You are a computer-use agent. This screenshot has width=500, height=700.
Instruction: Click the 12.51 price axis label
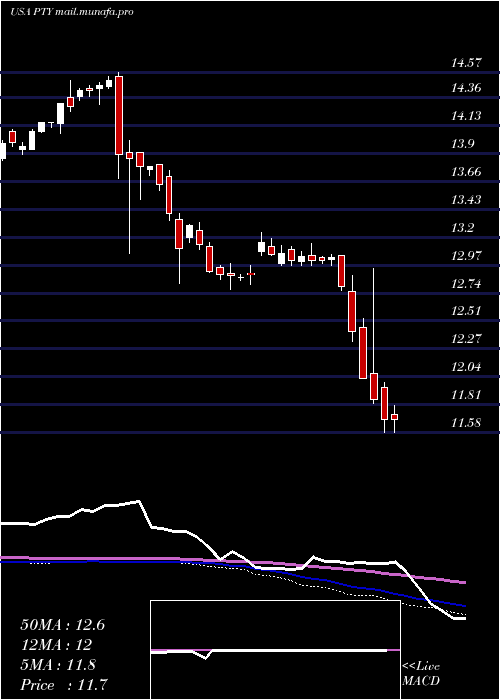(466, 311)
